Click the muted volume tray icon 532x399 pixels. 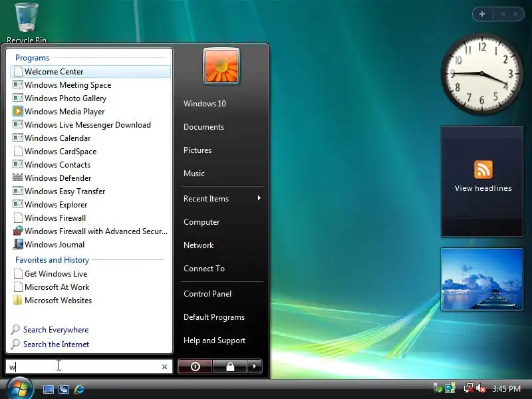(x=481, y=388)
